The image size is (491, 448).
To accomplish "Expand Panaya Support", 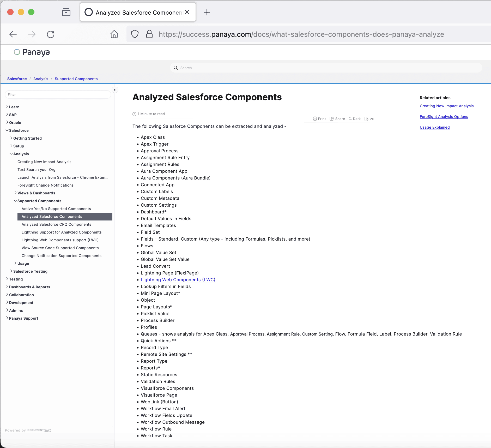I will pyautogui.click(x=7, y=318).
